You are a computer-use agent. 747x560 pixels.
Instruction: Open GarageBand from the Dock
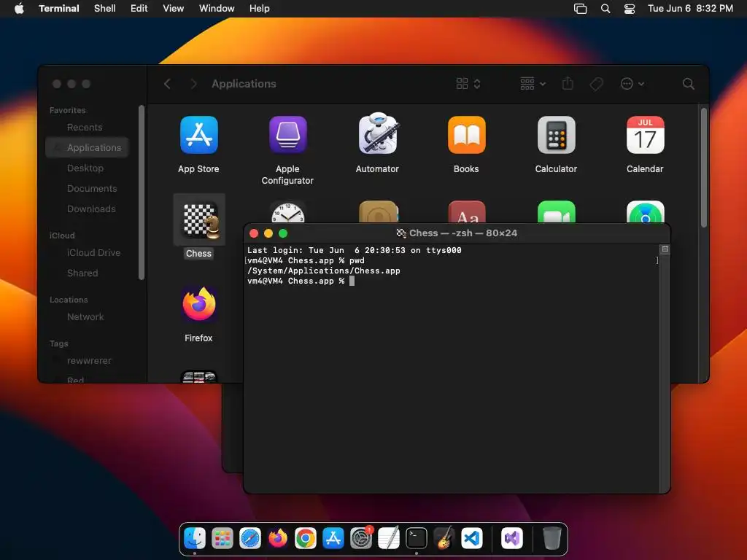tap(444, 538)
